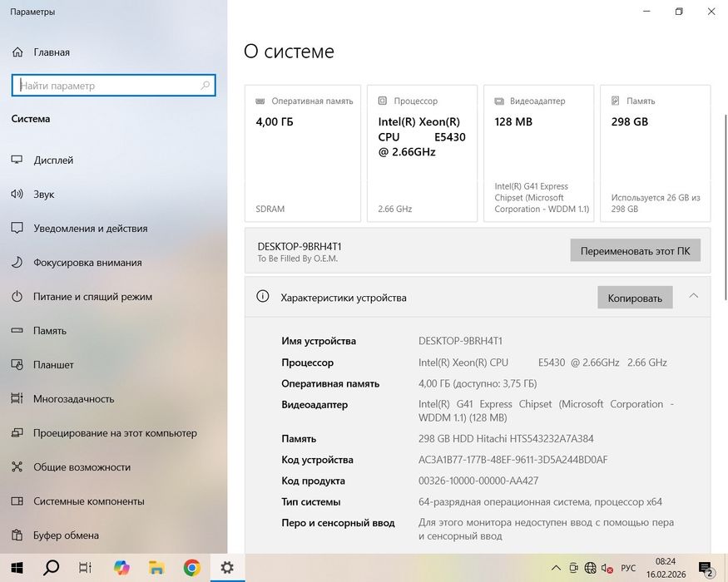Viewport: 728px width, 582px height.
Task: Show hidden tray icons
Action: tap(556, 568)
